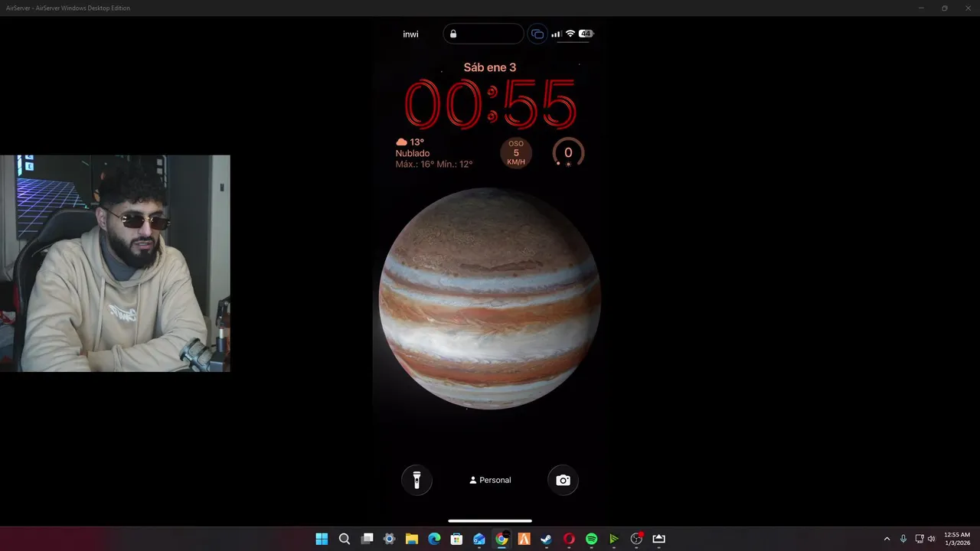Close the AirServer window

[968, 8]
